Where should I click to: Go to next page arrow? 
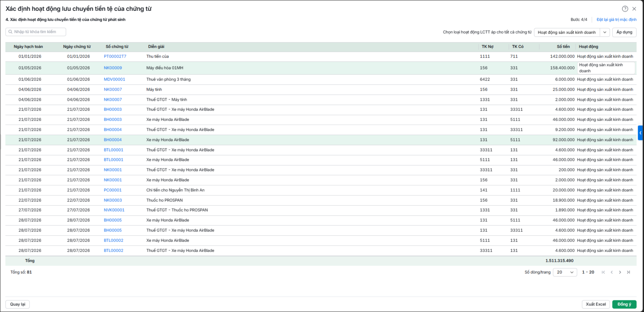[620, 272]
